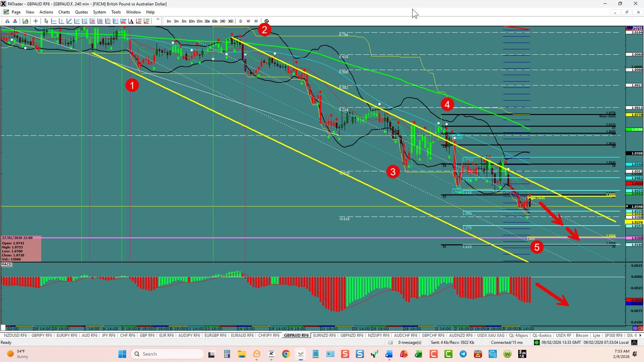This screenshot has height=362, width=644.
Task: Open the SP500 RF6 tab
Action: [x=613, y=335]
